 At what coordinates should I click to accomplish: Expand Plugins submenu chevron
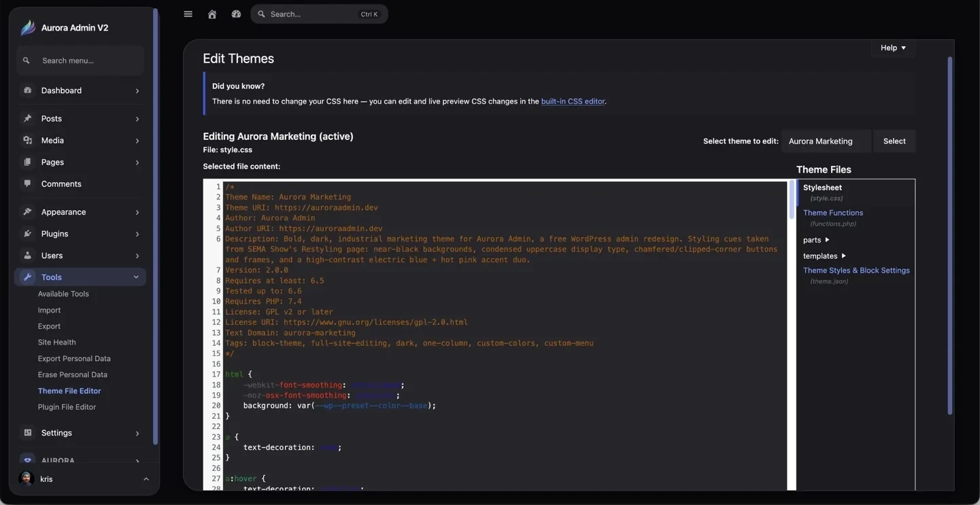pyautogui.click(x=137, y=234)
